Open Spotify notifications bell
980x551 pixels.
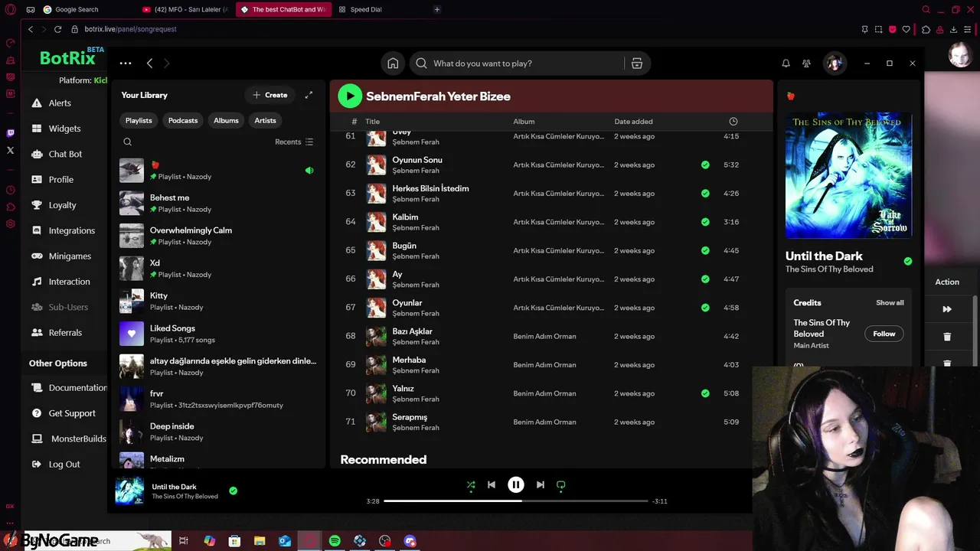[786, 64]
